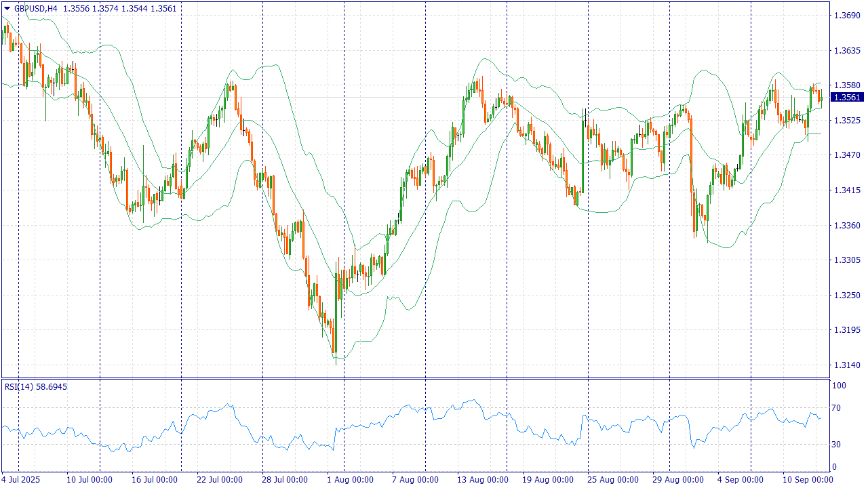Select the RSI(14) 58.6945 indicator label

click(x=36, y=386)
